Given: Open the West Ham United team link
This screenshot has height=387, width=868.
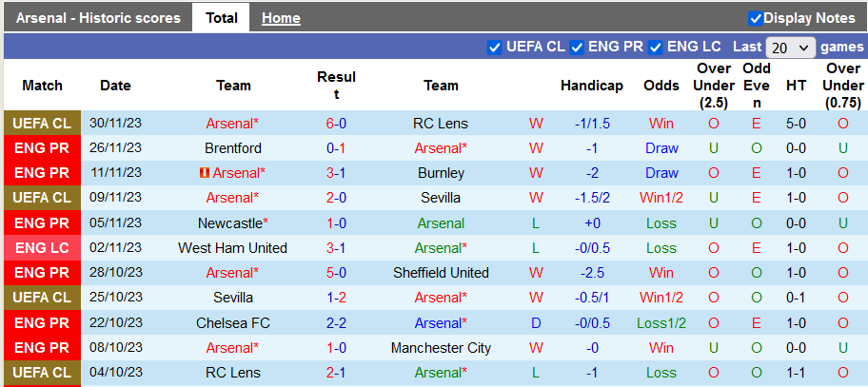Looking at the screenshot, I should (x=232, y=248).
